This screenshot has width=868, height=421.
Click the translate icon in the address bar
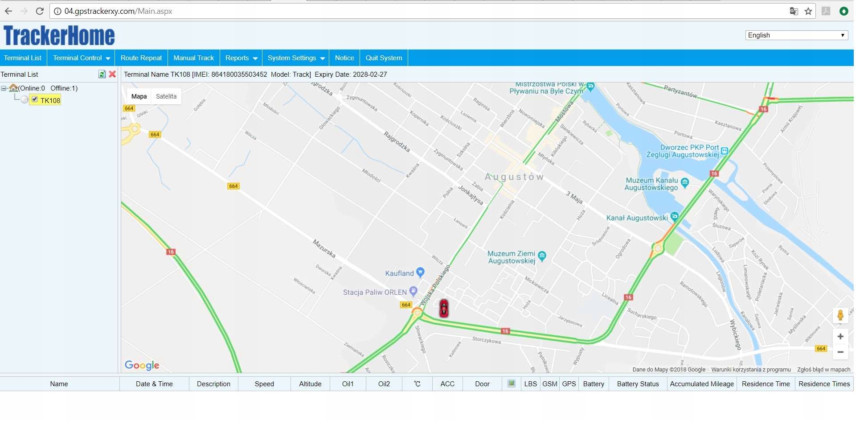click(x=794, y=11)
